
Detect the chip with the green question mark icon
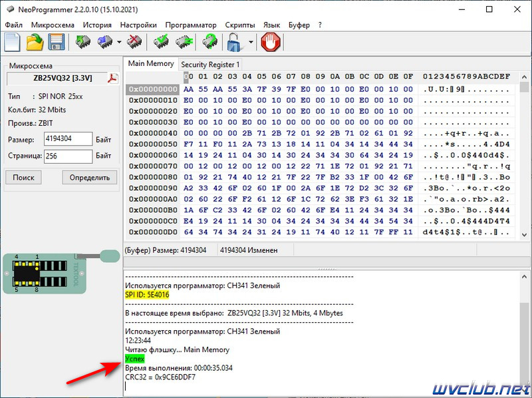coord(210,42)
